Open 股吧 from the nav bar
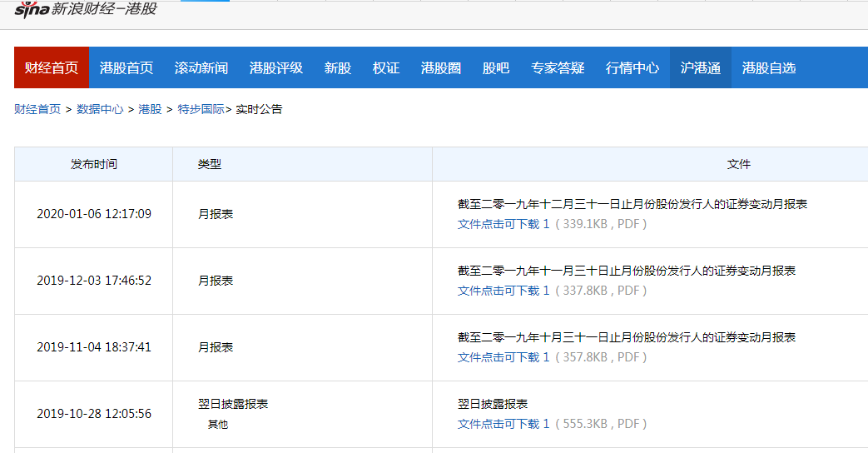The height and width of the screenshot is (453, 868). 495,67
